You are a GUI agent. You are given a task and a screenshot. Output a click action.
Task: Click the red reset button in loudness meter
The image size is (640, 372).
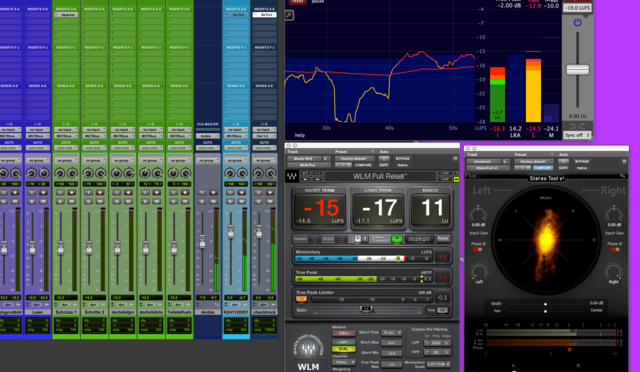pos(298,2)
